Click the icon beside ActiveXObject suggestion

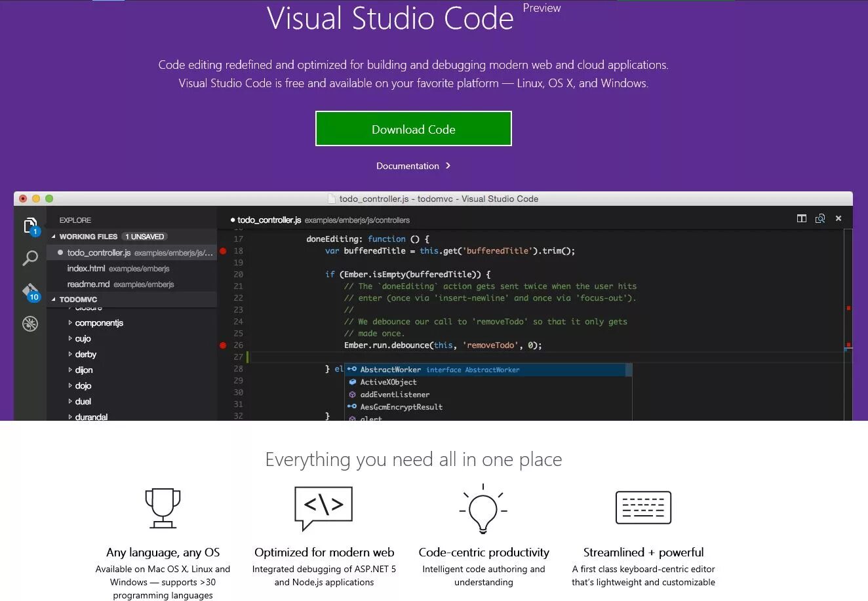click(x=352, y=382)
